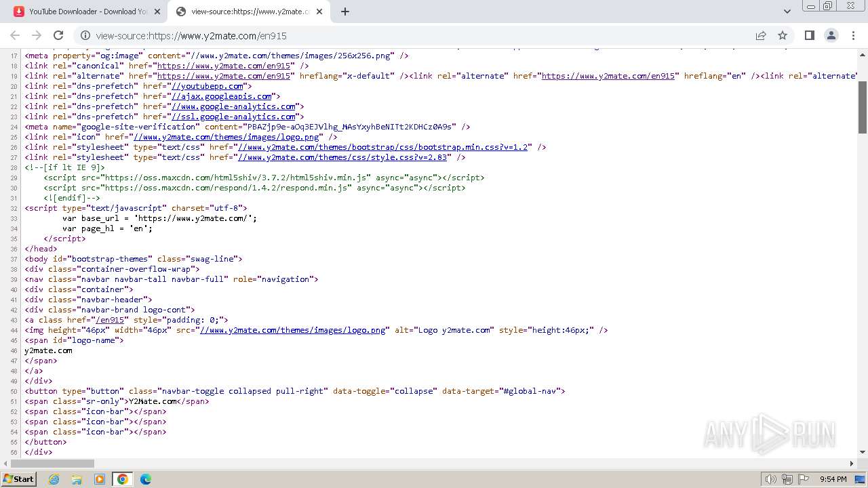Click the horizontal scrollbar thumb

[x=52, y=464]
